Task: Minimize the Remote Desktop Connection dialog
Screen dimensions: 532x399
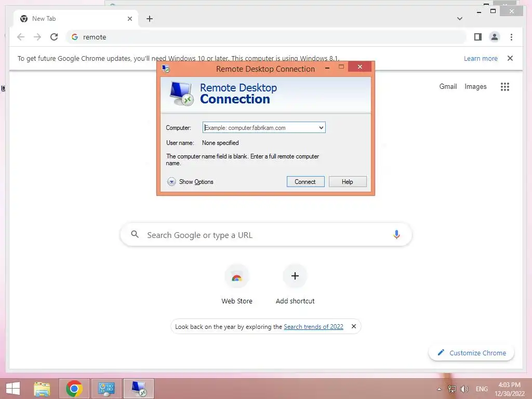Action: pyautogui.click(x=327, y=68)
